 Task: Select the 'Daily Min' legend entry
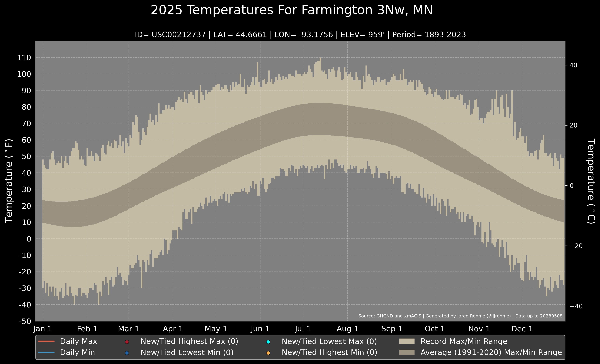click(66, 352)
